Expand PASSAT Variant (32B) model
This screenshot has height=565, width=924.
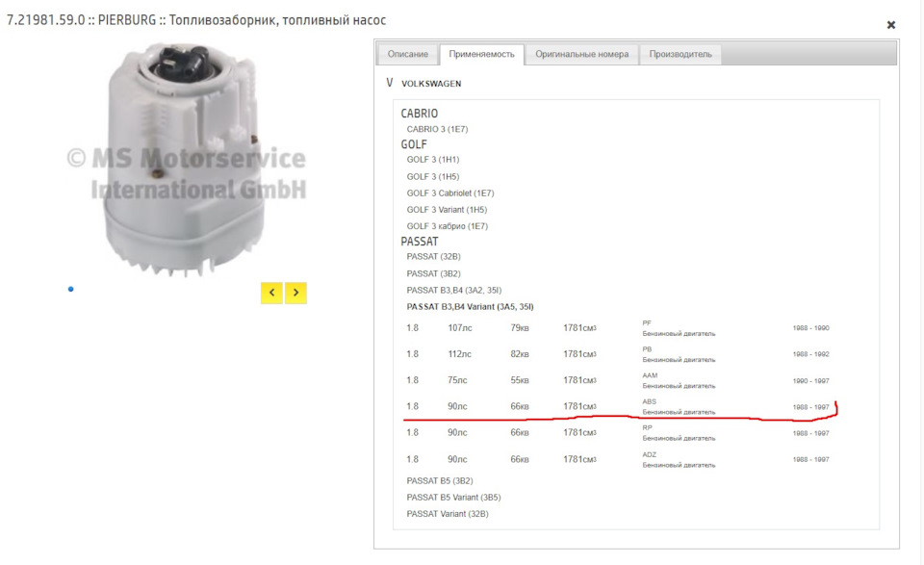point(448,514)
